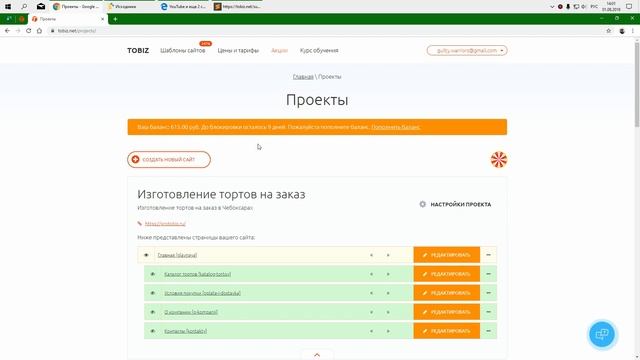The height and width of the screenshot is (360, 640).
Task: Toggle visibility eye of Главная page row
Action: click(146, 255)
